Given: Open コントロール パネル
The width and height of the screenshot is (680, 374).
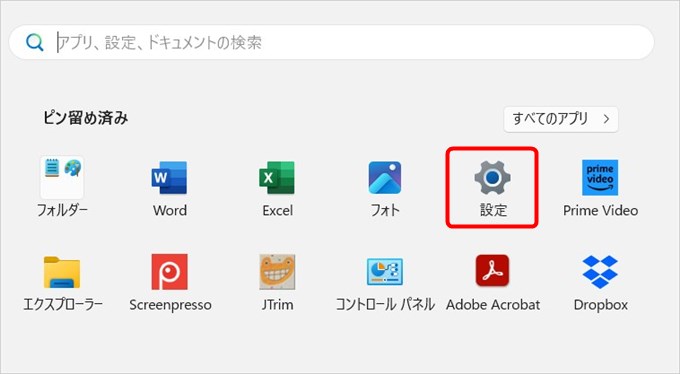Looking at the screenshot, I should click(385, 283).
